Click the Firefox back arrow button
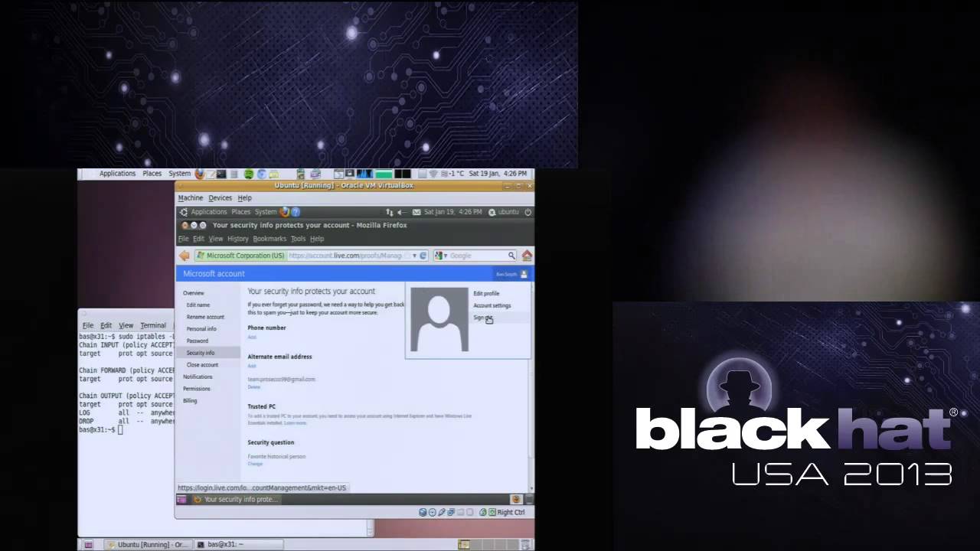 pyautogui.click(x=184, y=256)
